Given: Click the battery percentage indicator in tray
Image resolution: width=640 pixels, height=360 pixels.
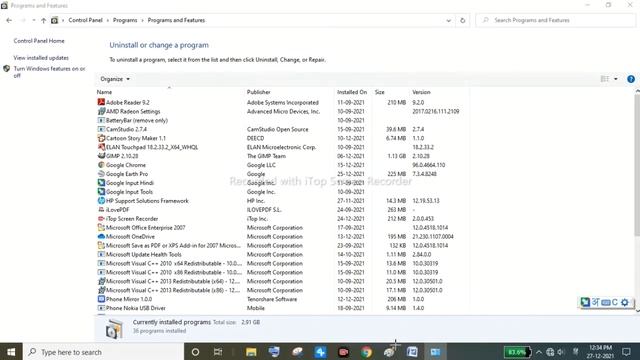Looking at the screenshot, I should (x=517, y=352).
